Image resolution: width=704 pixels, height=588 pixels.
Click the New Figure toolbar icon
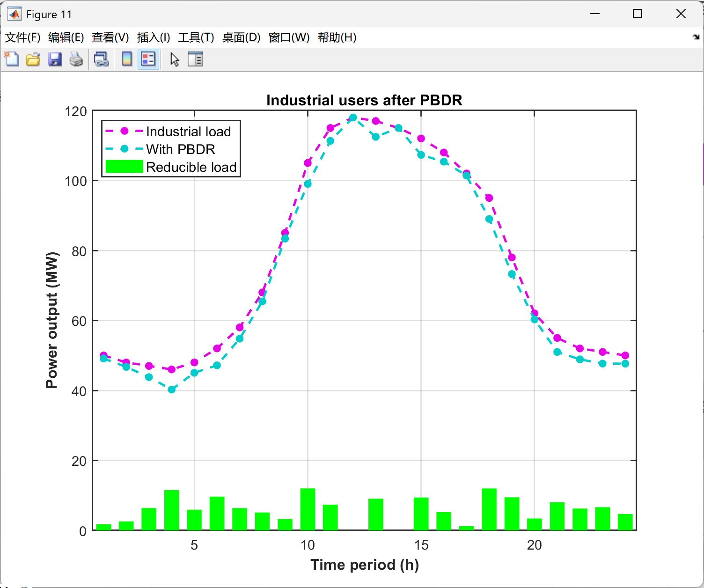tap(12, 59)
